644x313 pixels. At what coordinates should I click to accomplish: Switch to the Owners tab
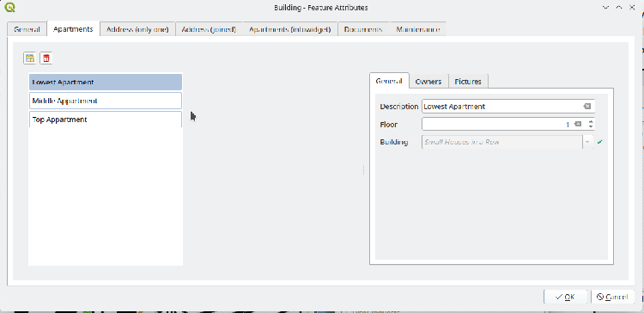(x=428, y=82)
